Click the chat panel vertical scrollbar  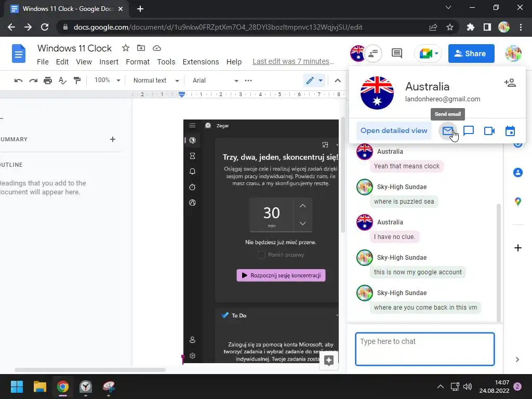(x=498, y=263)
